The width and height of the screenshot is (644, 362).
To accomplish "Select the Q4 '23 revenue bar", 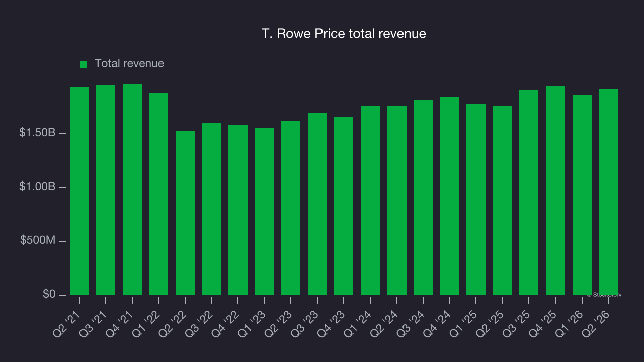I will point(344,206).
